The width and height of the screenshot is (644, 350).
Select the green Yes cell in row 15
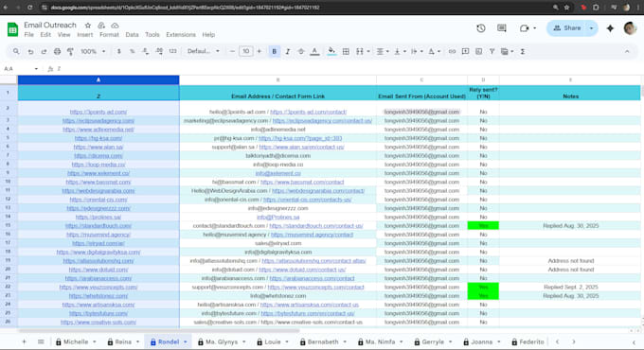(483, 226)
